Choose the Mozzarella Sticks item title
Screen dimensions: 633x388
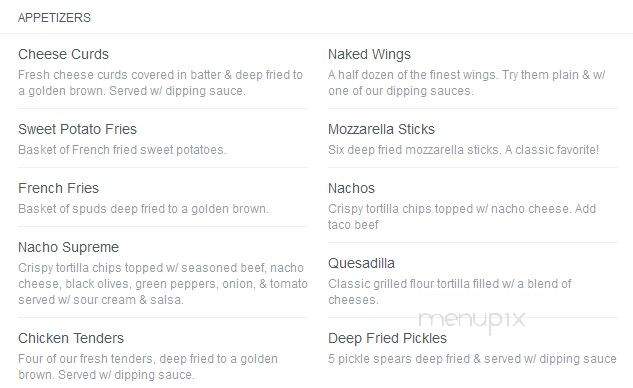click(381, 129)
